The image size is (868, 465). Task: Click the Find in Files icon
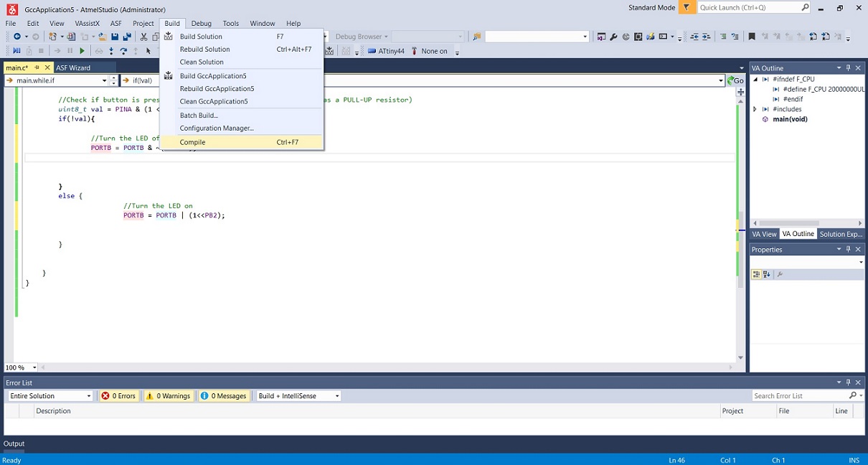tap(477, 37)
